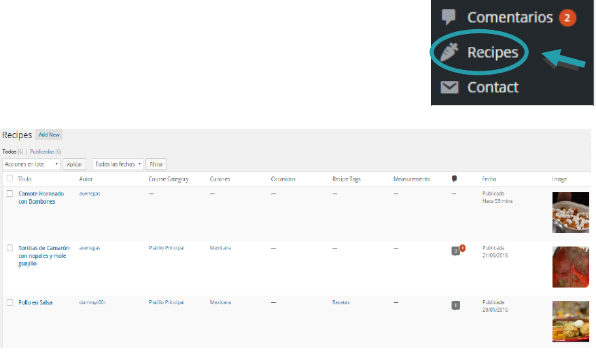Click the Course Category column header
596x364 pixels.
169,179
